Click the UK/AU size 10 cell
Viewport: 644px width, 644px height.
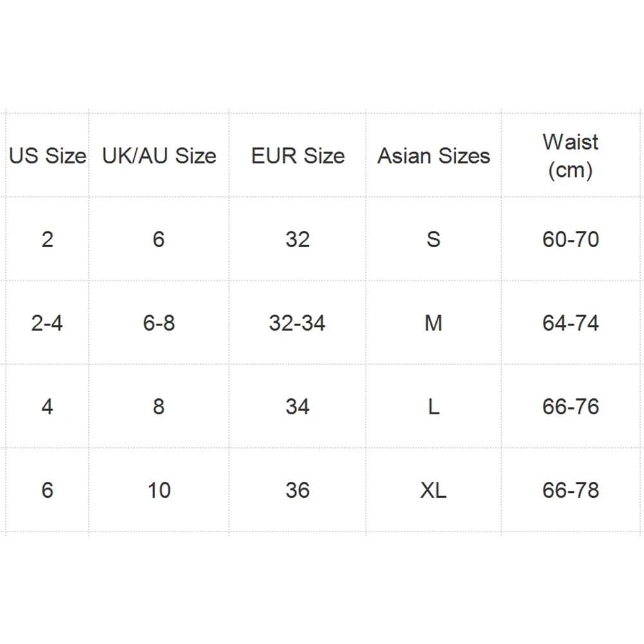(x=159, y=490)
